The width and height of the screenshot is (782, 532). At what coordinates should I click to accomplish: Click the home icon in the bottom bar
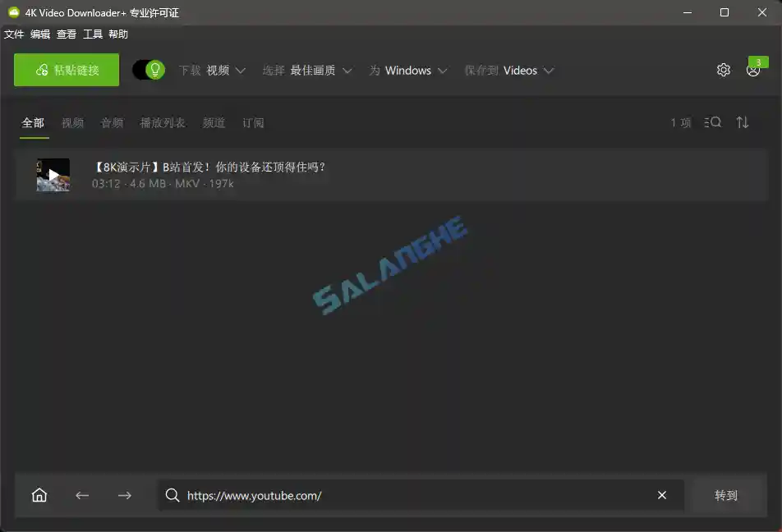coord(39,495)
